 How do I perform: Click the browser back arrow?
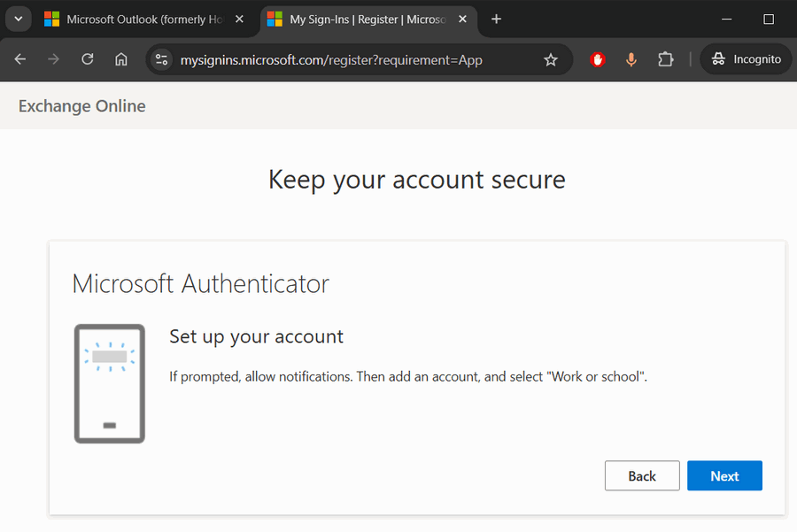[20, 59]
